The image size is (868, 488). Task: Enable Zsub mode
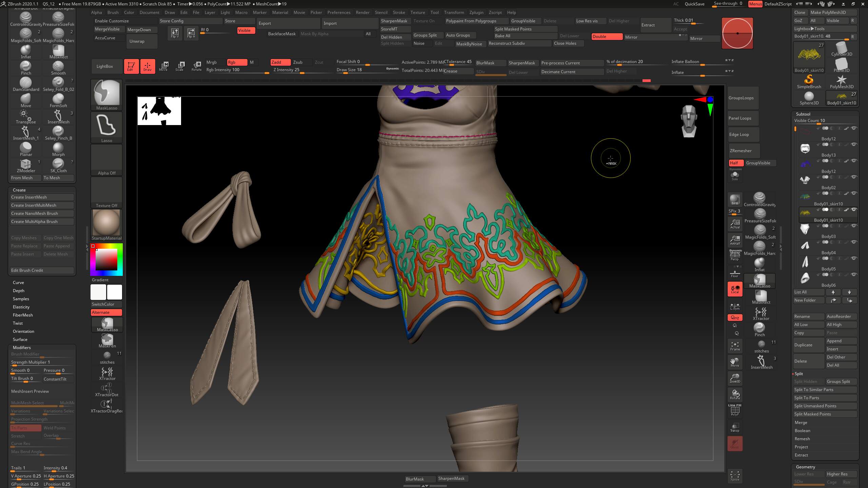pos(302,62)
